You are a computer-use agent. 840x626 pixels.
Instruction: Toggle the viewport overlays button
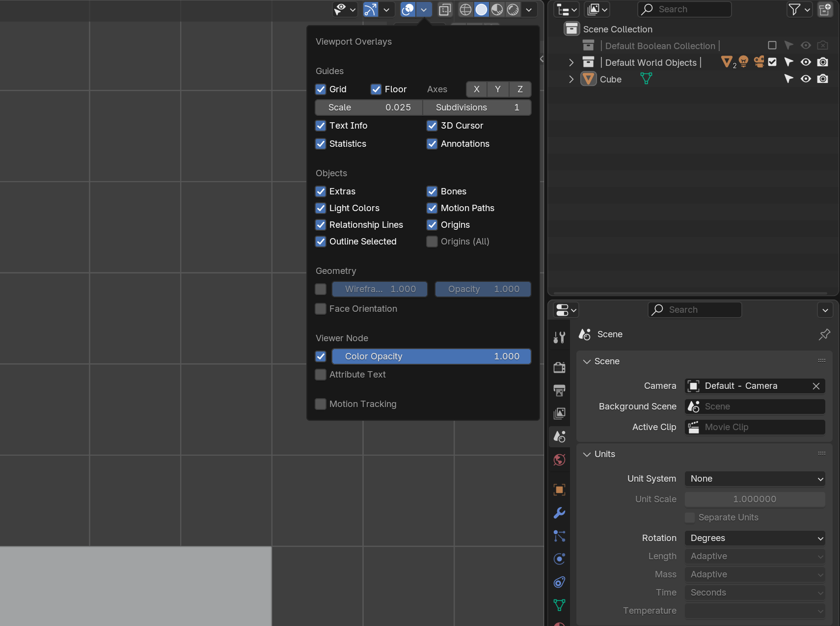coord(408,9)
